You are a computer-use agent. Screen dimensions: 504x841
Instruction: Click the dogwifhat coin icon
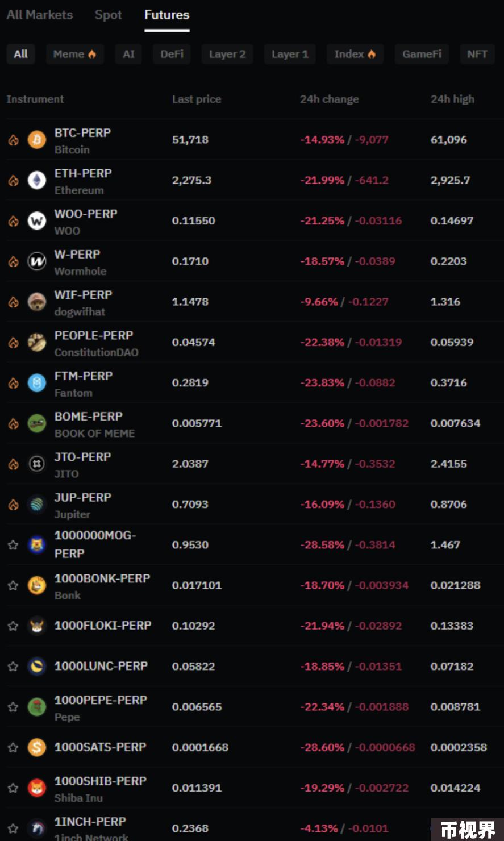[x=37, y=302]
